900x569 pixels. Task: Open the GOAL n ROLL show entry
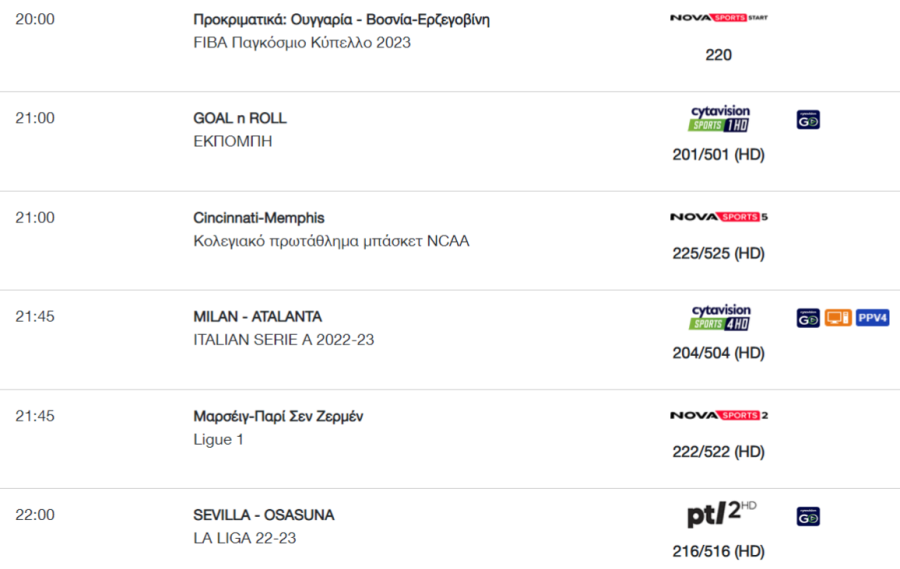click(x=240, y=118)
